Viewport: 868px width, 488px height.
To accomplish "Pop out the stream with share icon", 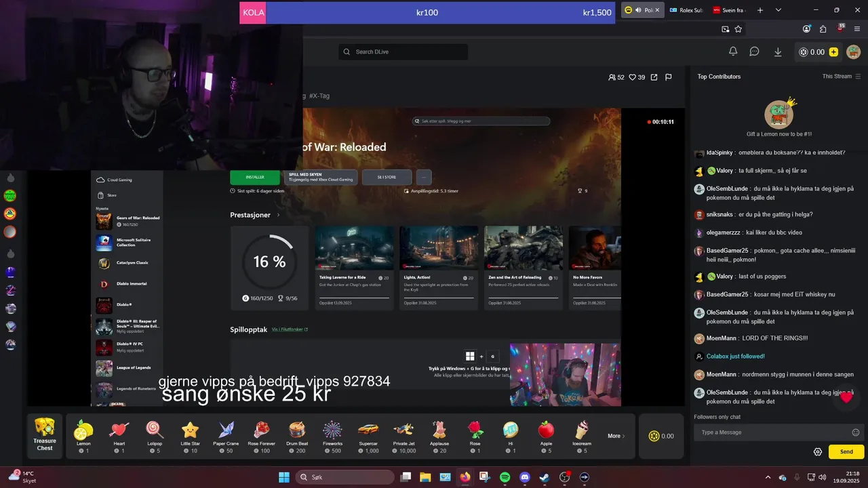I will coord(654,77).
